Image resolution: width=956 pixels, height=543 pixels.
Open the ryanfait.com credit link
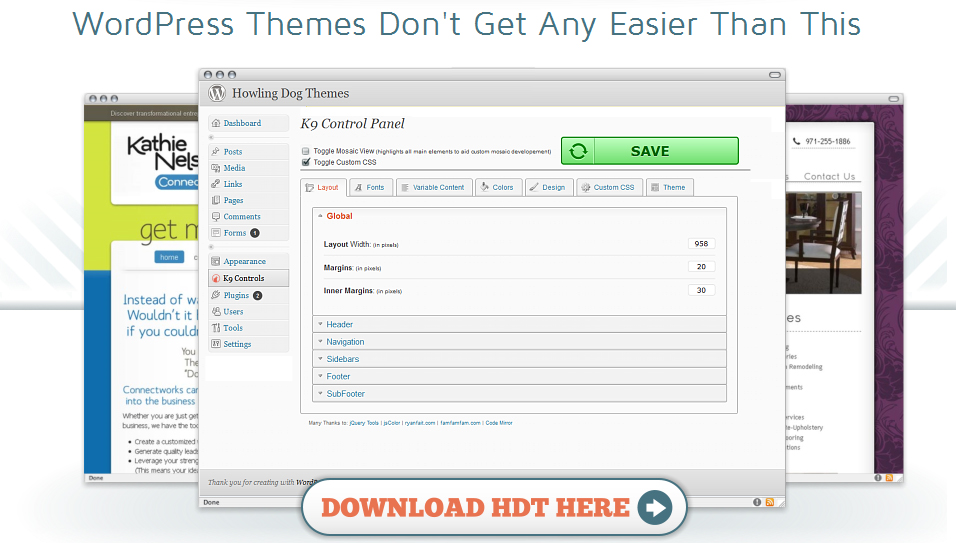point(420,423)
